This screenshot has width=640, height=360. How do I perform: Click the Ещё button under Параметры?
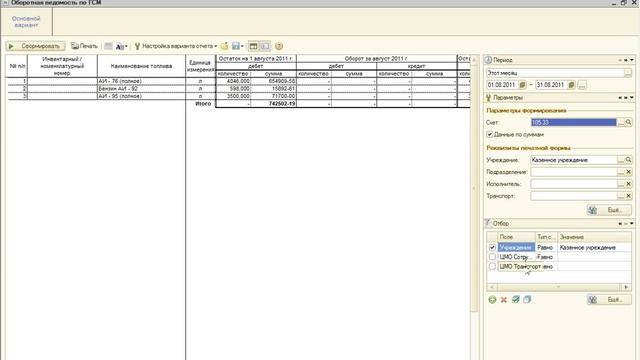tap(609, 210)
